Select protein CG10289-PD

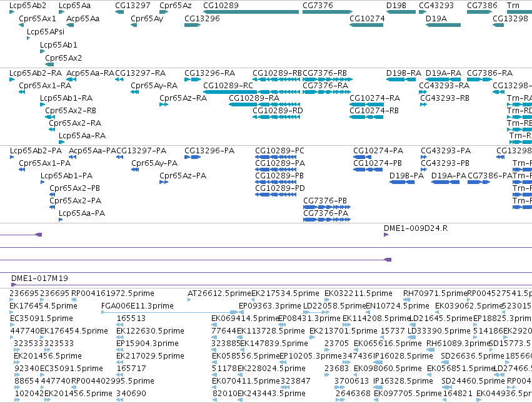pos(276,195)
